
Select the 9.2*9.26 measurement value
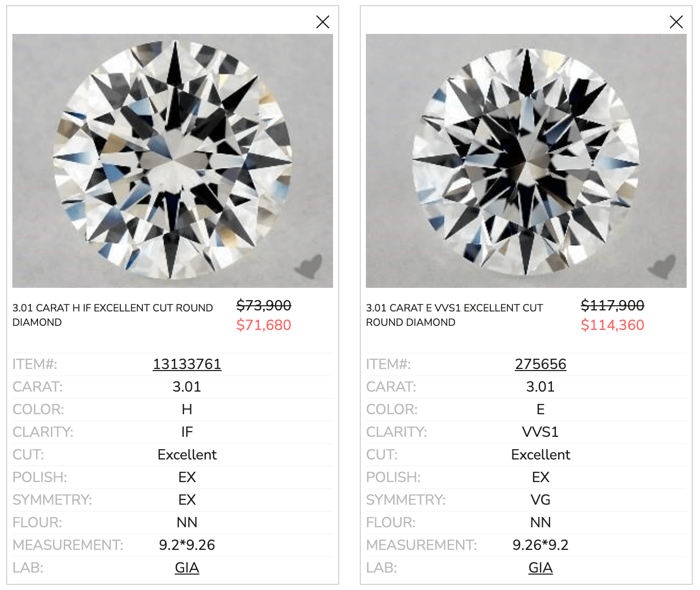point(187,545)
